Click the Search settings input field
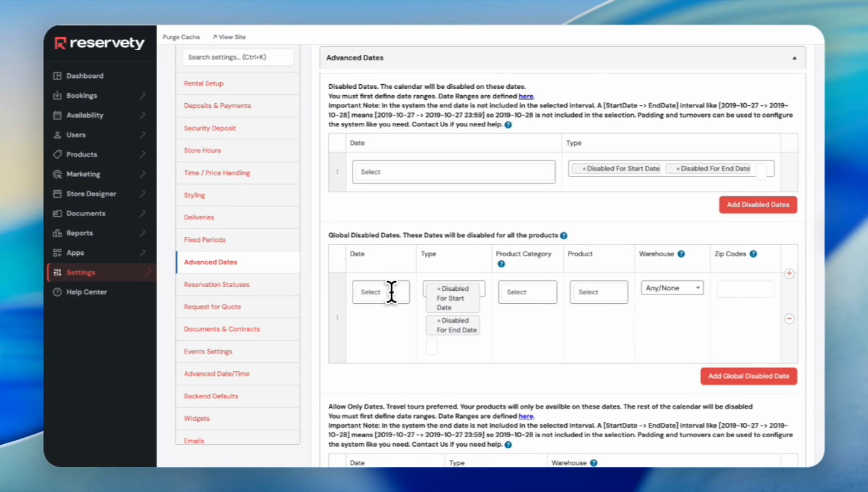The image size is (868, 492). click(x=238, y=57)
